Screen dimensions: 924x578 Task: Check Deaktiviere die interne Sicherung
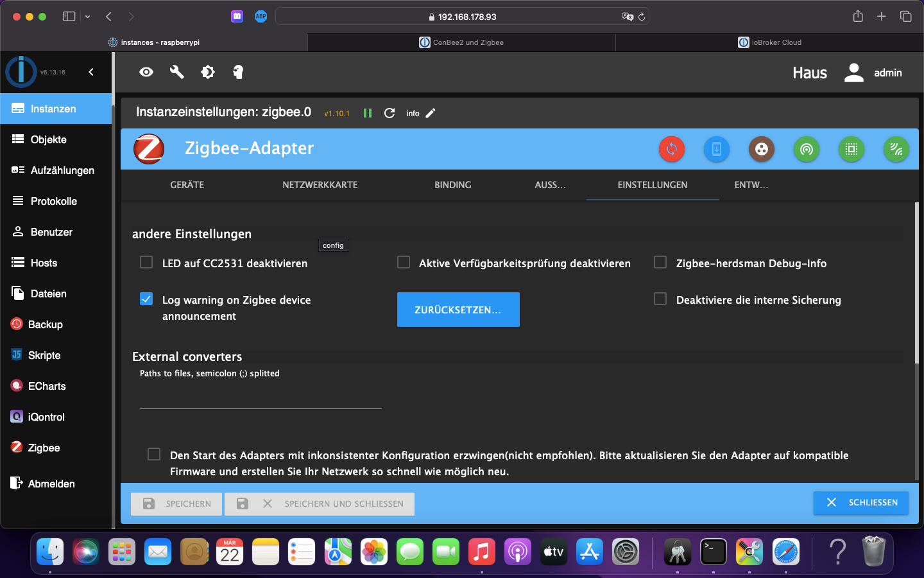click(x=660, y=299)
